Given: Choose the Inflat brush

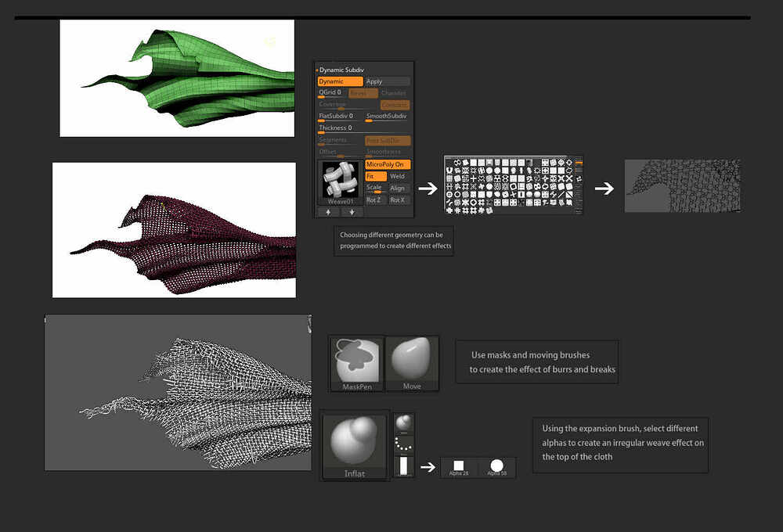Looking at the screenshot, I should [355, 447].
